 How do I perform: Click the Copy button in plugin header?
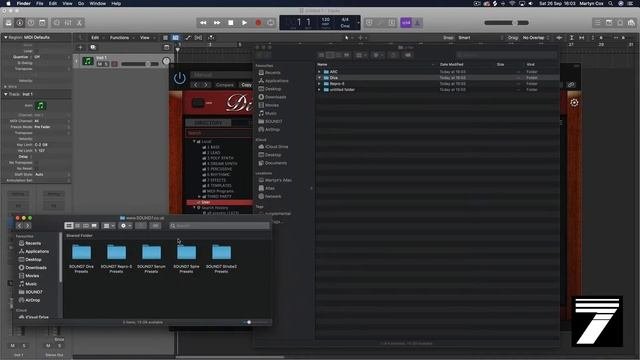tap(246, 85)
